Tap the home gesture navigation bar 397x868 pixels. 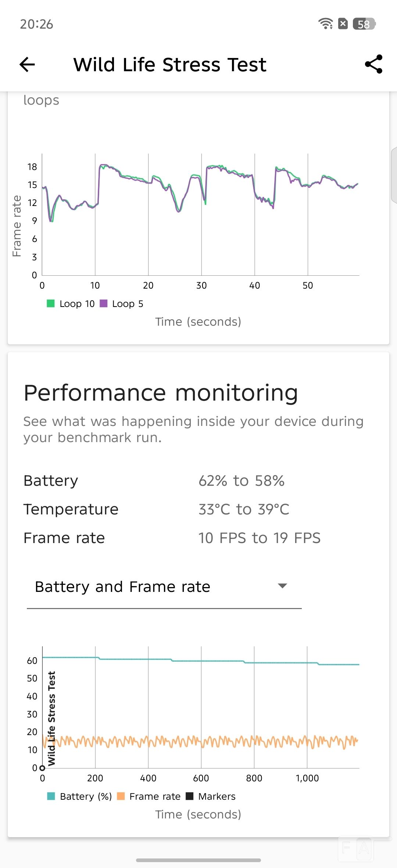tap(198, 860)
